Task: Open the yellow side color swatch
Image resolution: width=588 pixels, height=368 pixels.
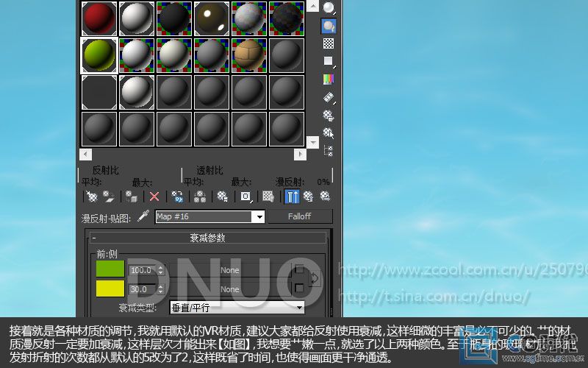Action: pos(110,289)
